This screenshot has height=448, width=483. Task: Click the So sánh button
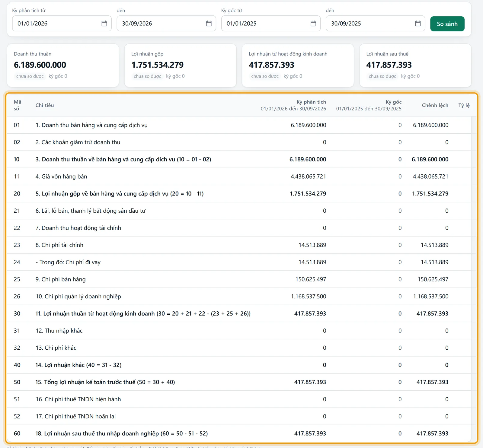point(447,24)
